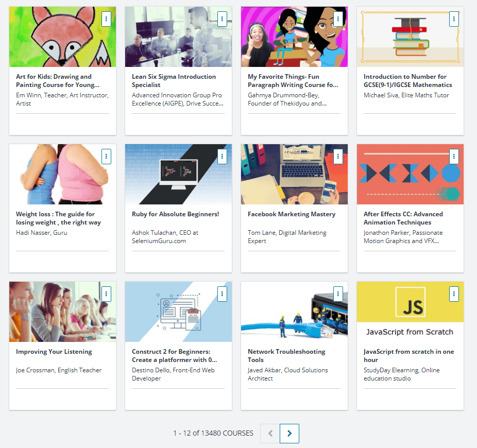
Task: Open more options for Introduction to Number course
Action: tap(454, 19)
